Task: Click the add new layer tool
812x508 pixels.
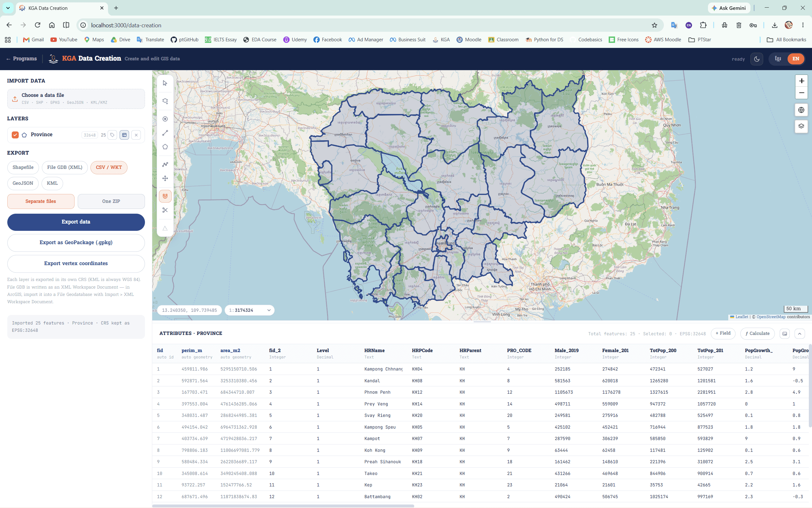Action: point(165,101)
